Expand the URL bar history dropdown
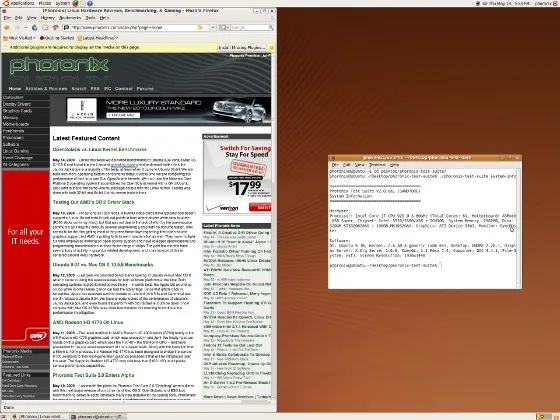The width and height of the screenshot is (560, 420). (x=213, y=28)
